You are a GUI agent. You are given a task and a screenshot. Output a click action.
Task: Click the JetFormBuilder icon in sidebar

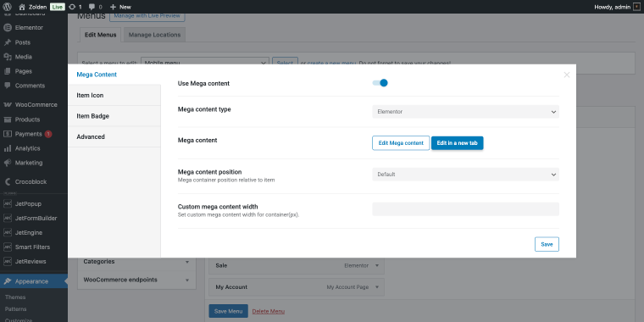(8, 218)
